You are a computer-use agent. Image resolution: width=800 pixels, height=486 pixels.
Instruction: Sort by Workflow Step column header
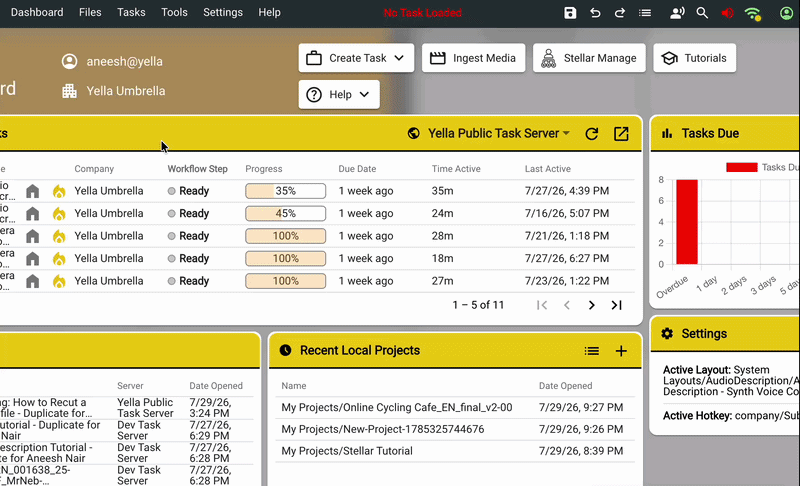point(197,169)
